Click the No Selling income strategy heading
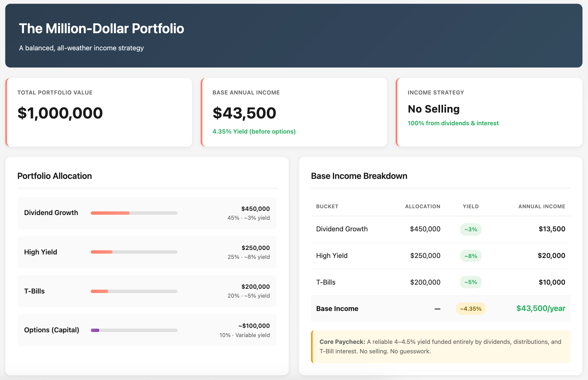The width and height of the screenshot is (588, 380). click(434, 109)
